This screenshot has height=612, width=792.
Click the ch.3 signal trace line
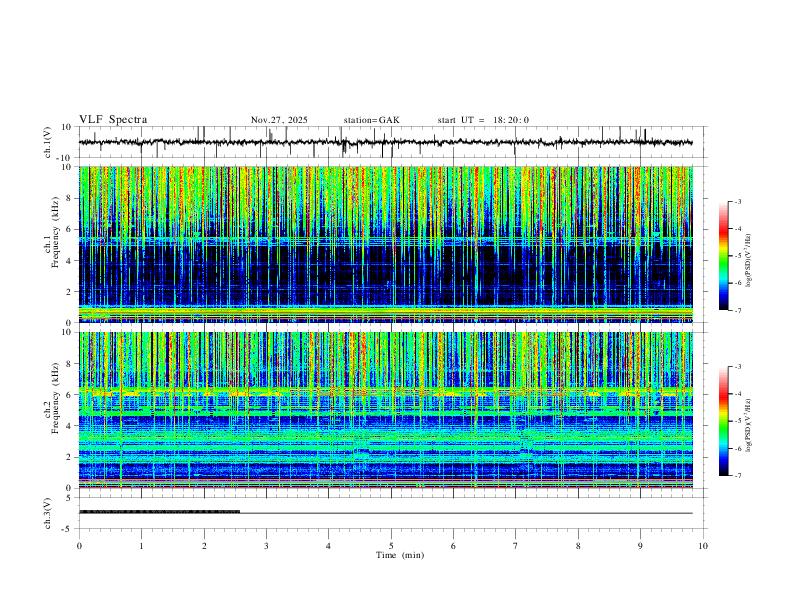(386, 513)
